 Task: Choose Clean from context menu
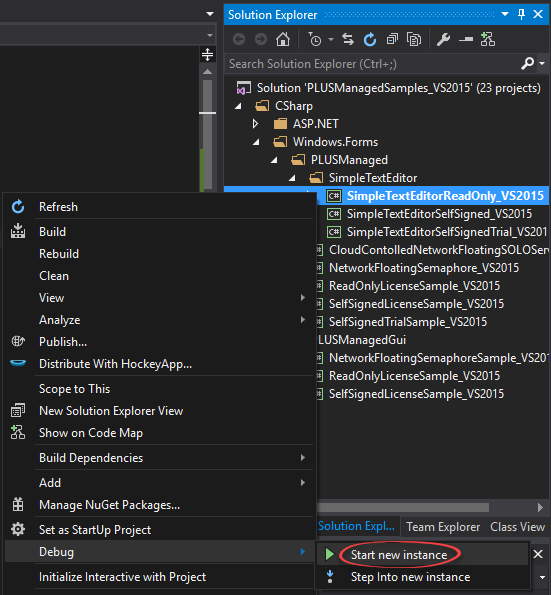tap(159, 276)
